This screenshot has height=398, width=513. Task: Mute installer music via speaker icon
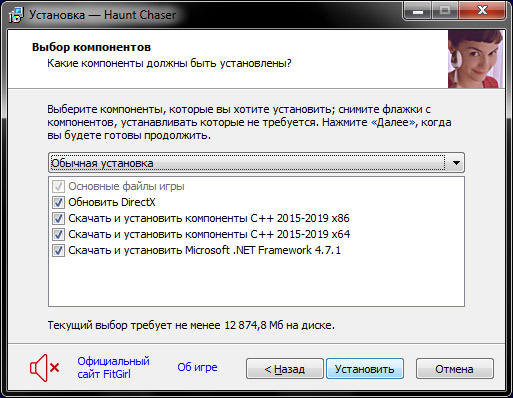pyautogui.click(x=45, y=368)
